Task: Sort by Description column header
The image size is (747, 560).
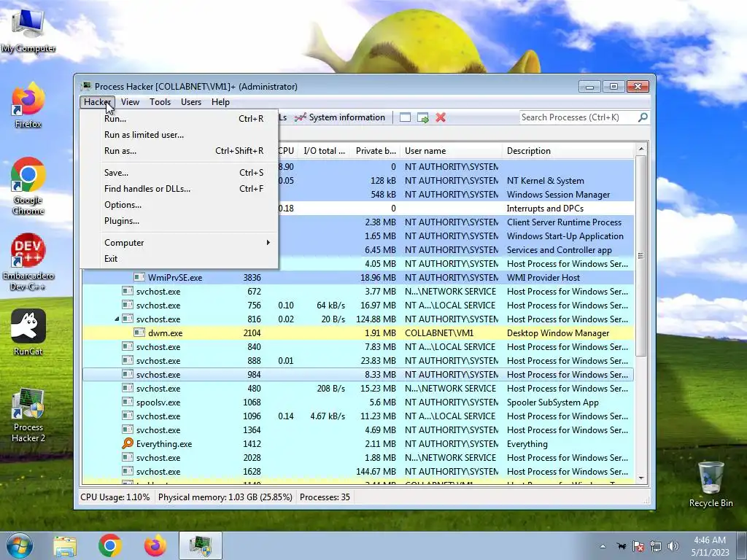Action: (568, 151)
